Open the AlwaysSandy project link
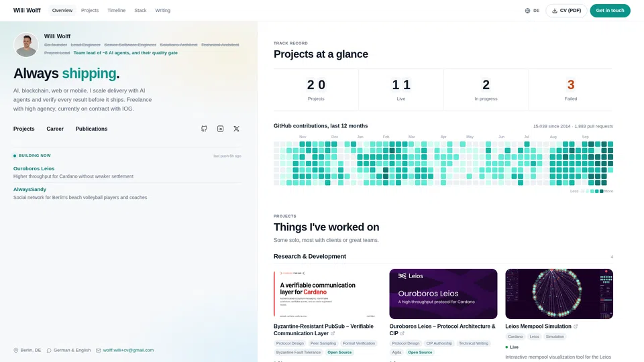Image resolution: width=644 pixels, height=362 pixels. click(30, 190)
